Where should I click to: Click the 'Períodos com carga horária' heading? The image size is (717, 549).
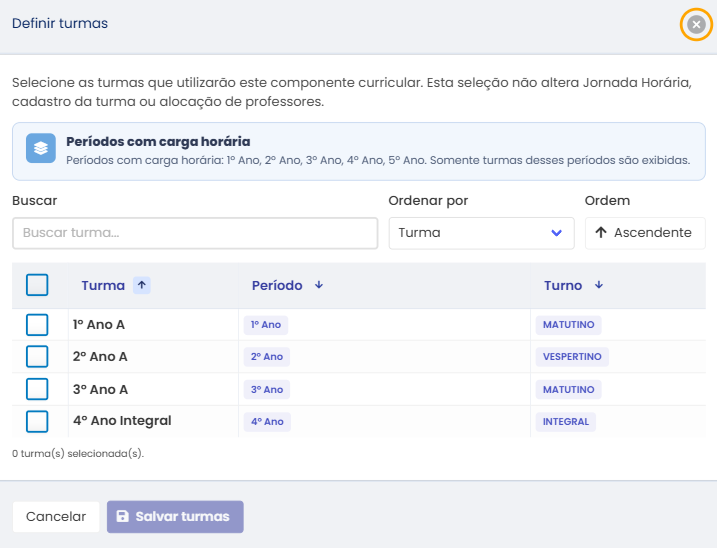[x=158, y=142]
